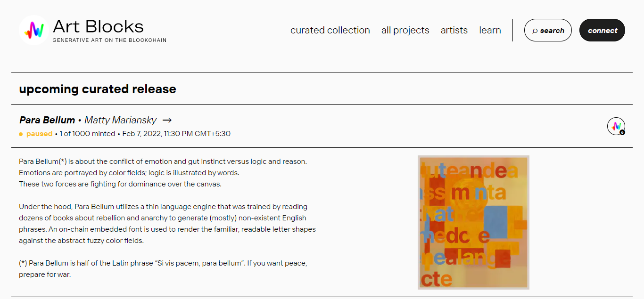Screen dimensions: 644x299
Task: Click the yellow paused status dot
Action: pos(21,134)
